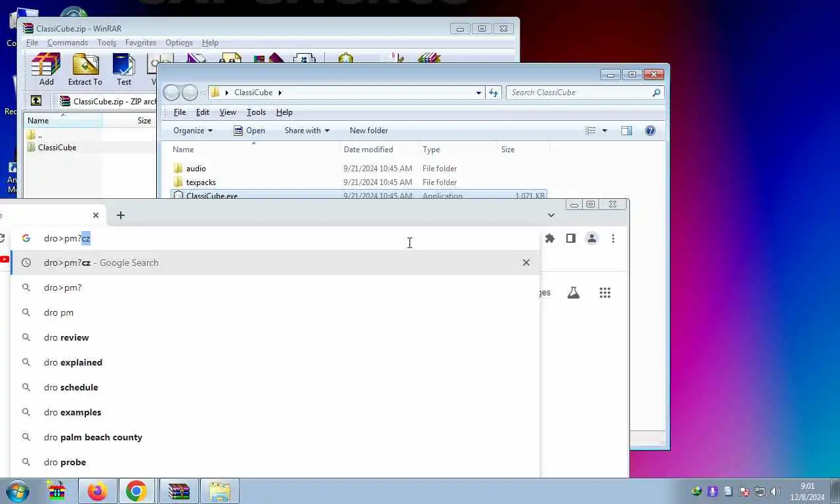Click New folder in Explorer
The image size is (840, 504).
coord(369,131)
